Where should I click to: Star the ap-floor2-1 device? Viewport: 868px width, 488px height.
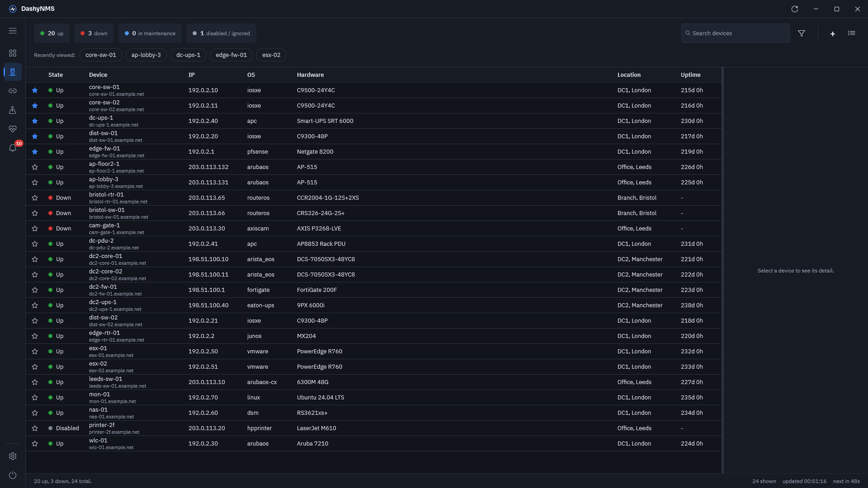click(35, 167)
